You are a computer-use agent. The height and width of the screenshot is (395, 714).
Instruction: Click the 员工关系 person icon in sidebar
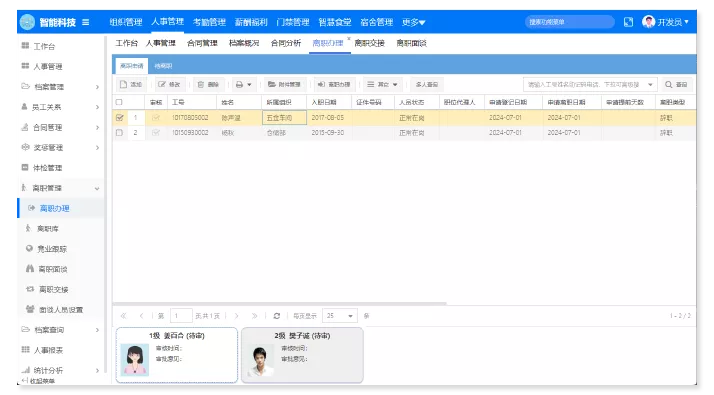tap(25, 107)
